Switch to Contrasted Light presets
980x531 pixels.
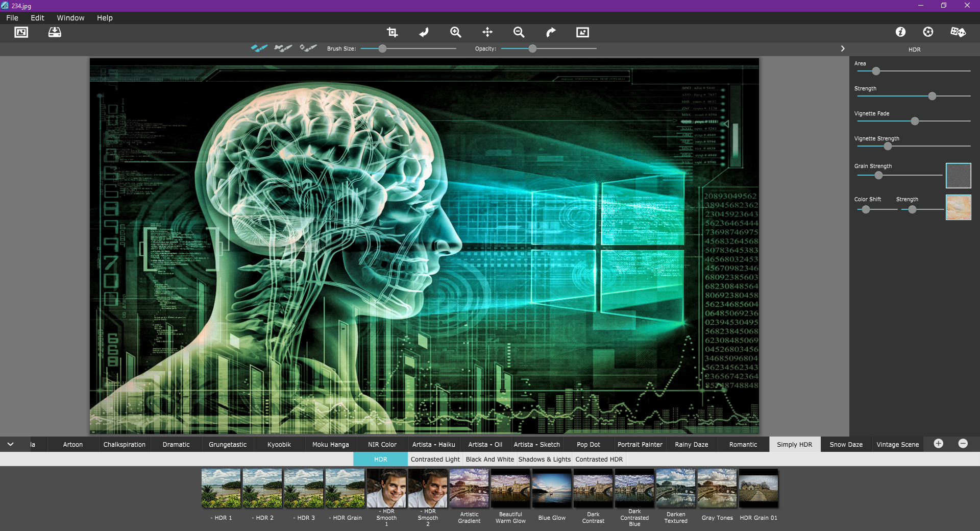click(x=435, y=459)
